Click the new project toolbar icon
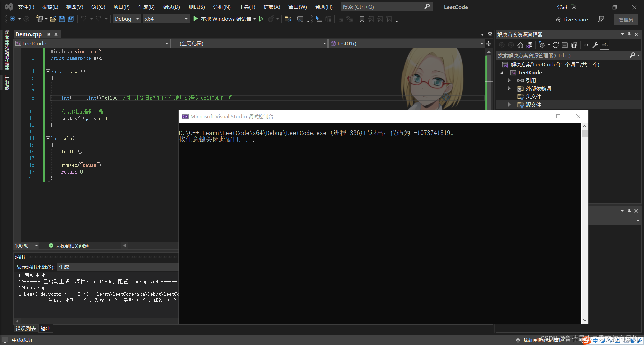Viewport: 644px width, 345px height. (x=39, y=19)
